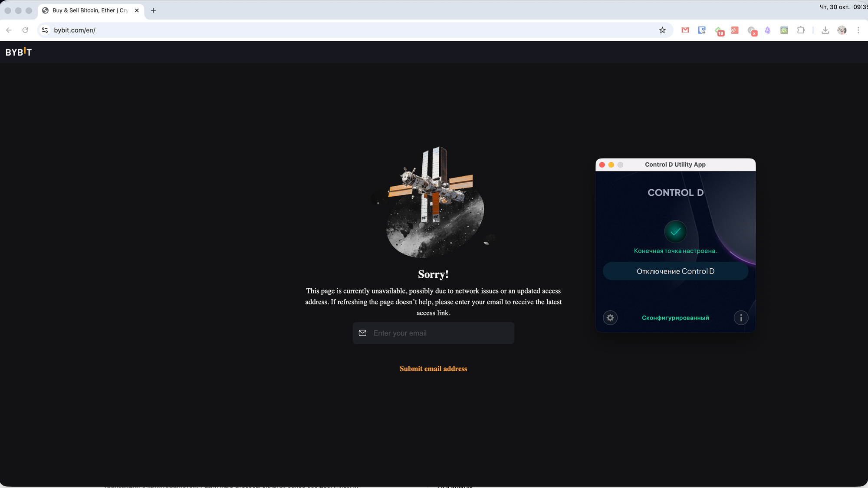This screenshot has height=488, width=868.
Task: Click Submit email address link
Action: (433, 369)
